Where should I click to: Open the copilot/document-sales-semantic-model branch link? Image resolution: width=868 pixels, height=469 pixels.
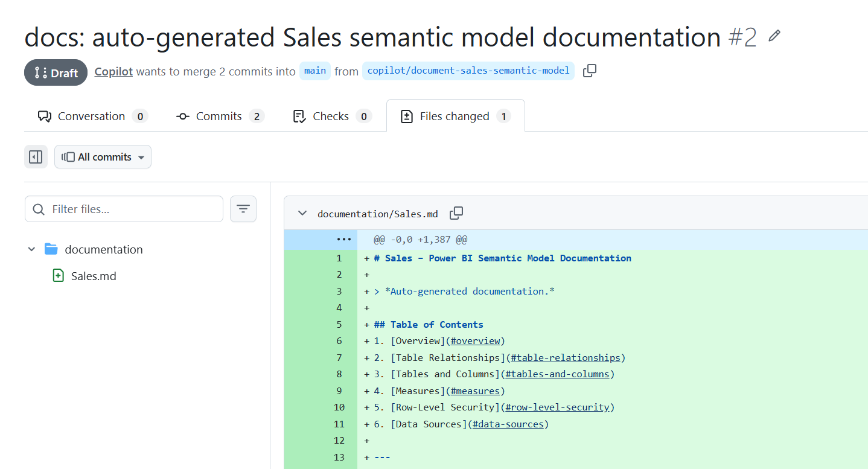tap(468, 71)
